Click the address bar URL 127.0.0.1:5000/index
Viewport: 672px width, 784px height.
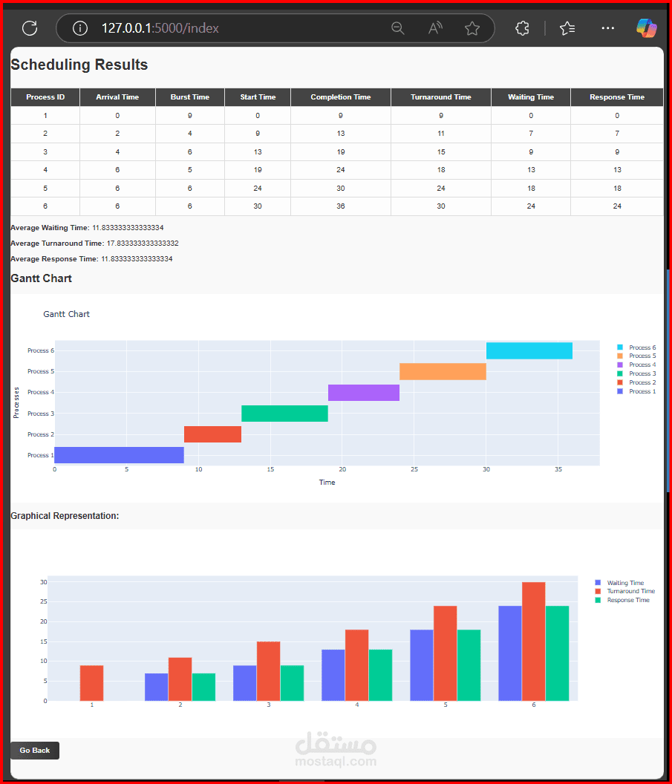tap(160, 28)
